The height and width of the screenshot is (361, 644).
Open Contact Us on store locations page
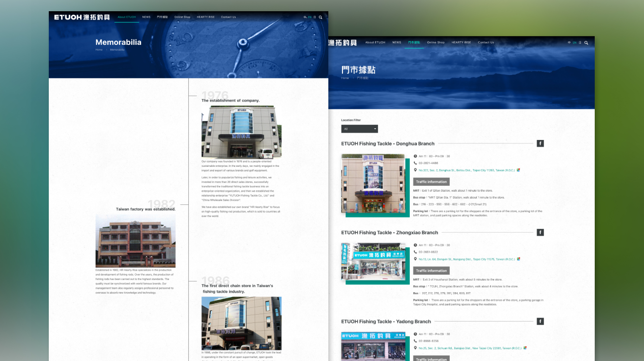(486, 42)
